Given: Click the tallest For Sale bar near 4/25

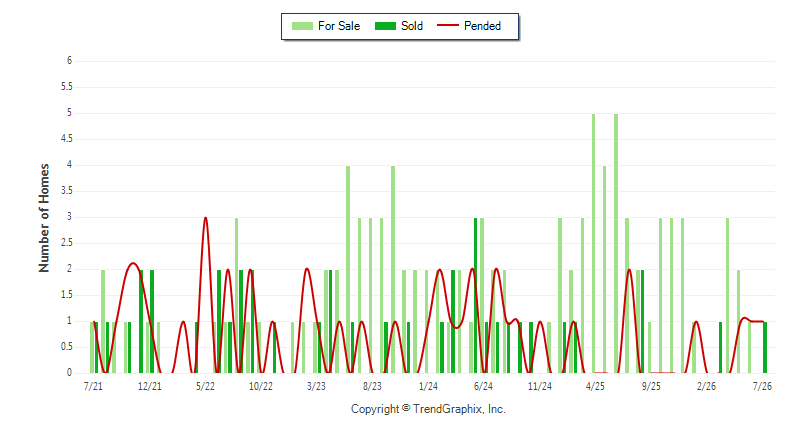Looking at the screenshot, I should (x=593, y=243).
